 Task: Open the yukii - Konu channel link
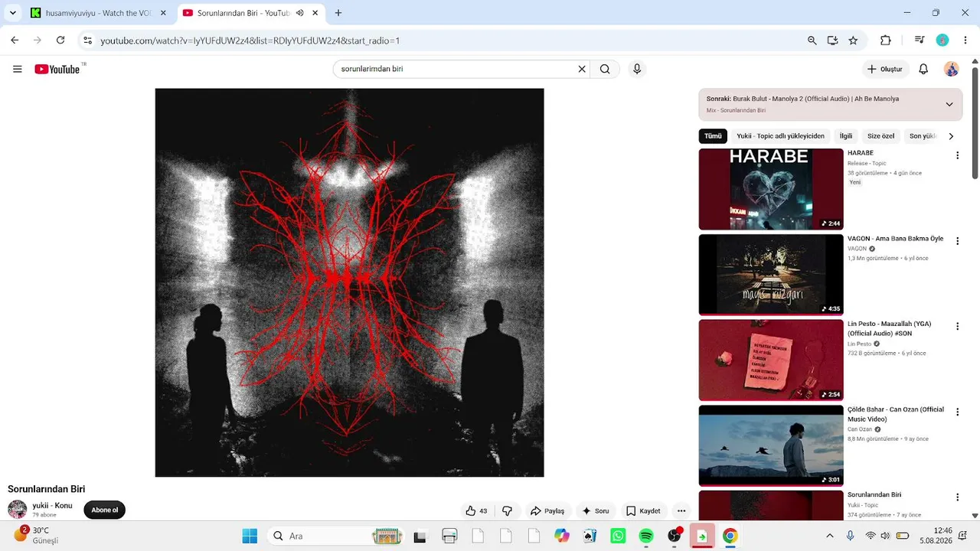pos(52,505)
